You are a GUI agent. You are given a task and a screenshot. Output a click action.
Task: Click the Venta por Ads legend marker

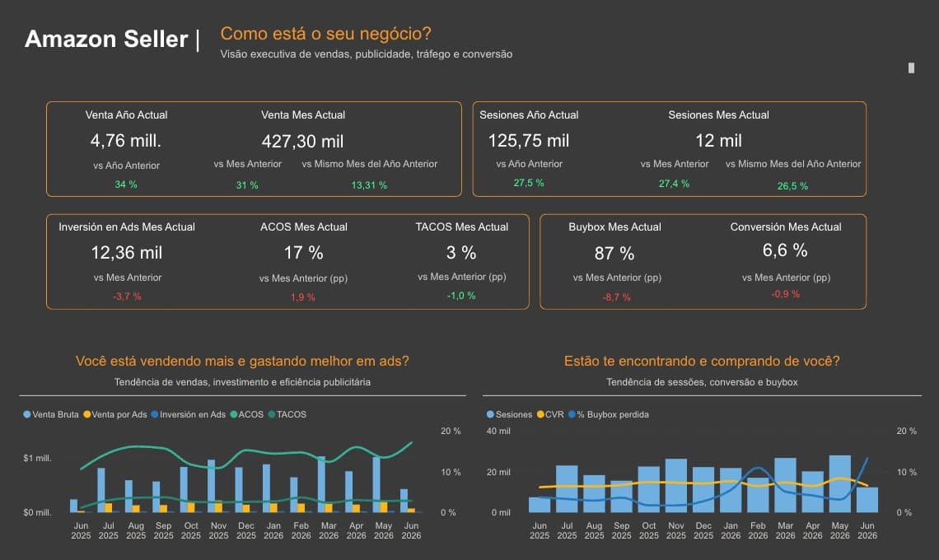tap(86, 414)
